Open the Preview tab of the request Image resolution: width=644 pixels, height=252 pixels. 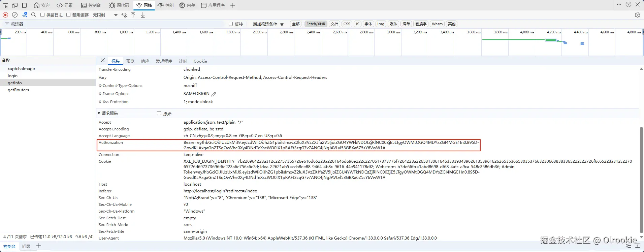point(130,61)
